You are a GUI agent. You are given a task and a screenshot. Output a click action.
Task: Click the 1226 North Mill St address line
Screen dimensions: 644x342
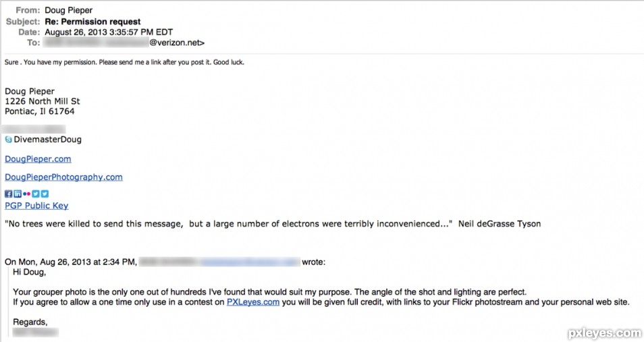click(x=43, y=101)
